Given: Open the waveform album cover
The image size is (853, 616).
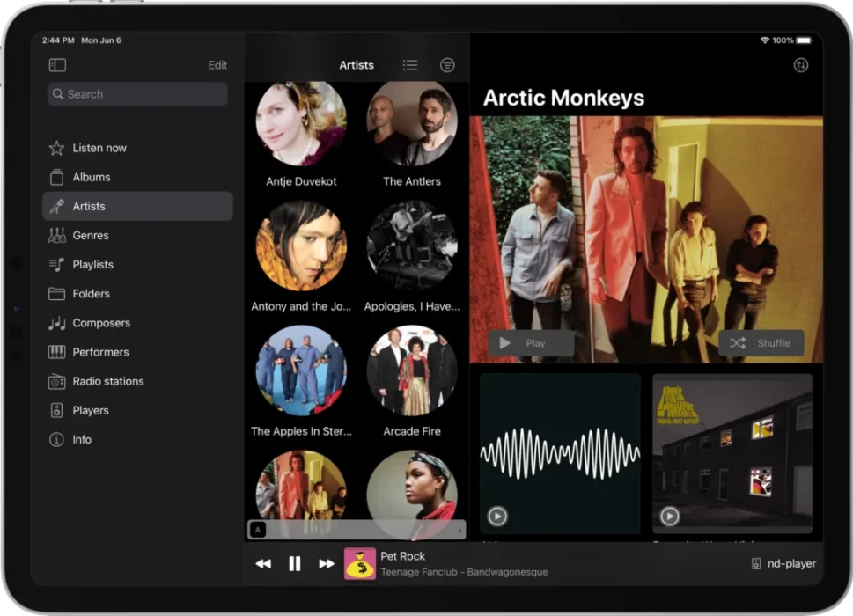Looking at the screenshot, I should pyautogui.click(x=561, y=453).
